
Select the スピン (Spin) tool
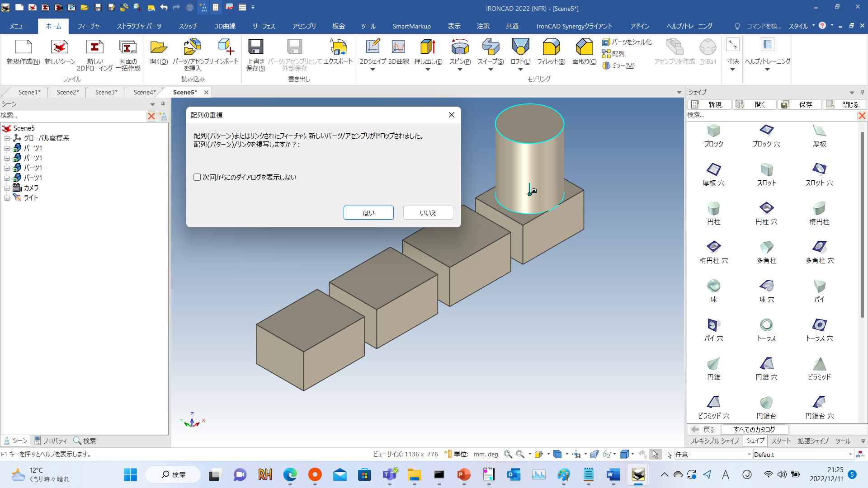click(x=460, y=50)
